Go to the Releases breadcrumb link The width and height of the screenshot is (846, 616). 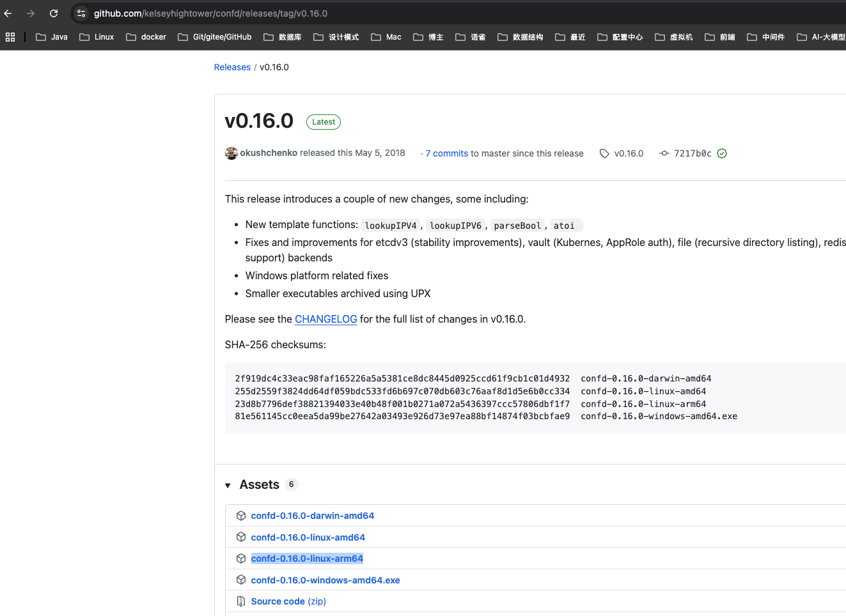tap(232, 67)
